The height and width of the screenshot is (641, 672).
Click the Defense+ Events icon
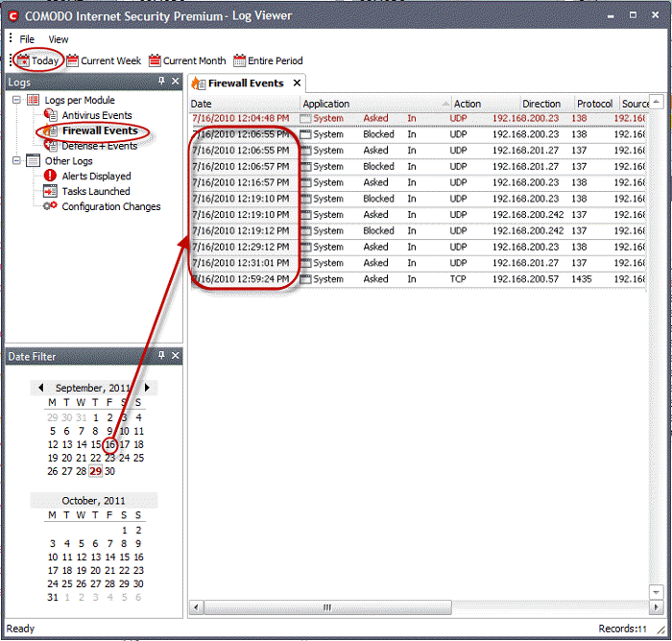click(51, 146)
